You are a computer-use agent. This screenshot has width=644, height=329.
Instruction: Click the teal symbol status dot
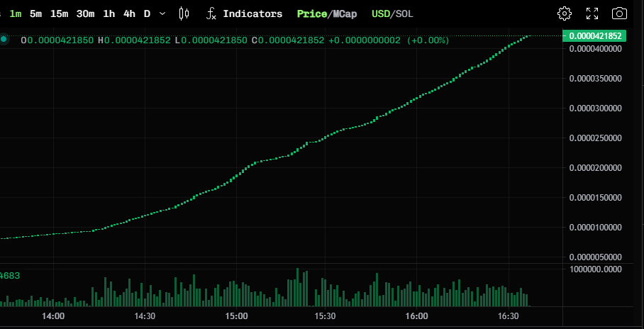pos(4,40)
